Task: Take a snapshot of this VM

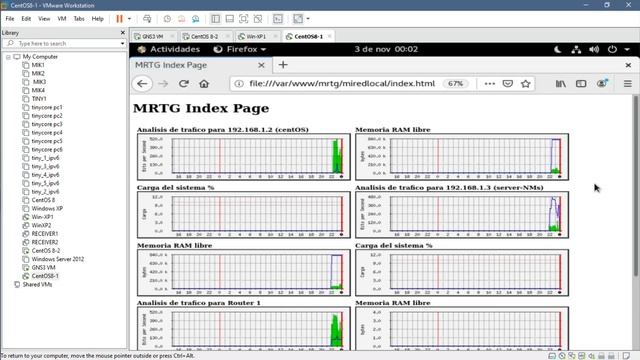Action: [x=167, y=19]
